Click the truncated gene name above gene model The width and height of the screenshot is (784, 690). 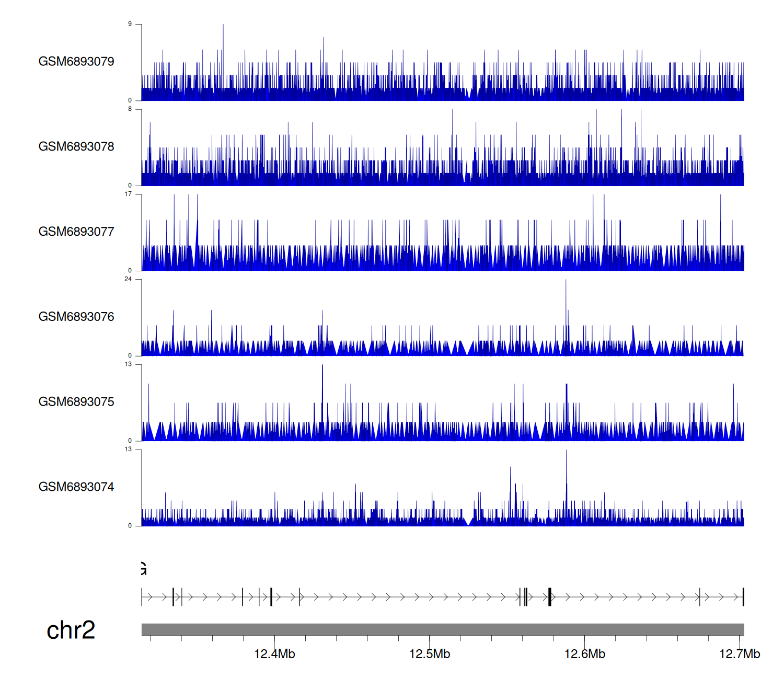pos(144,568)
